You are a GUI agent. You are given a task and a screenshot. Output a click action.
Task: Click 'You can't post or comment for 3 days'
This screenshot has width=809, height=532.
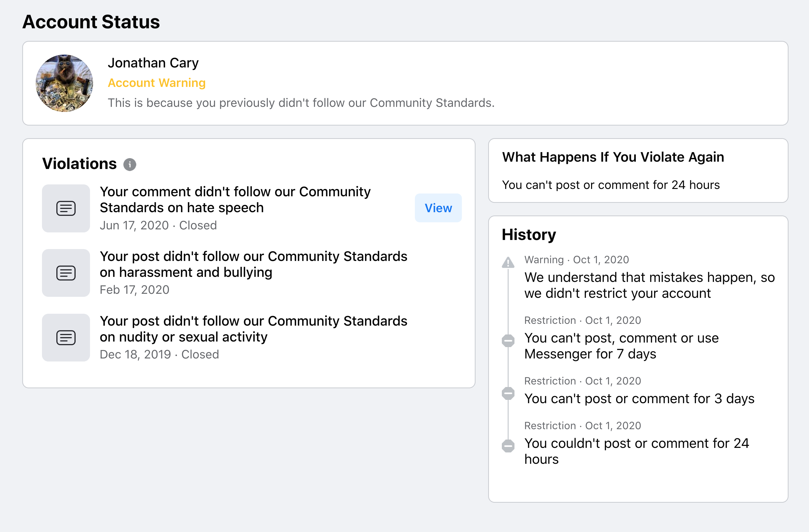click(639, 398)
